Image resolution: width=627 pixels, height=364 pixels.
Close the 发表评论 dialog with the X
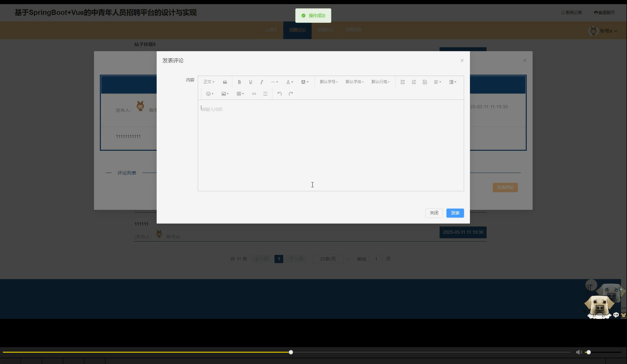tap(462, 60)
